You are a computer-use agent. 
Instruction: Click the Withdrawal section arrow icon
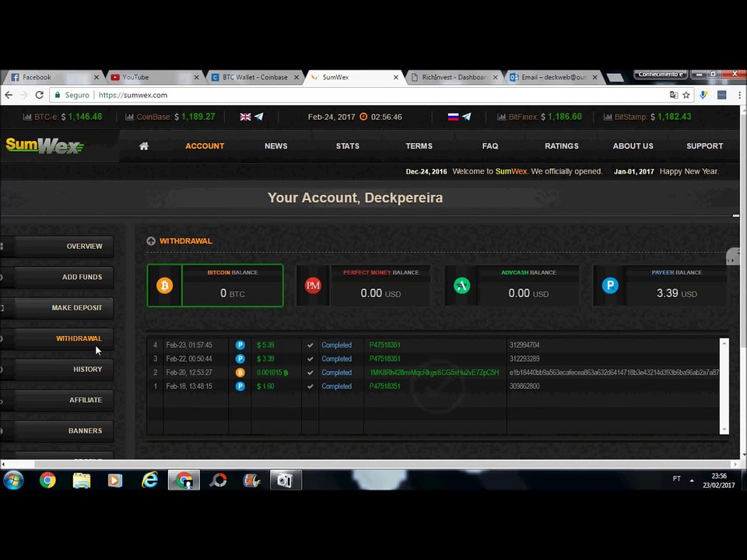(151, 241)
